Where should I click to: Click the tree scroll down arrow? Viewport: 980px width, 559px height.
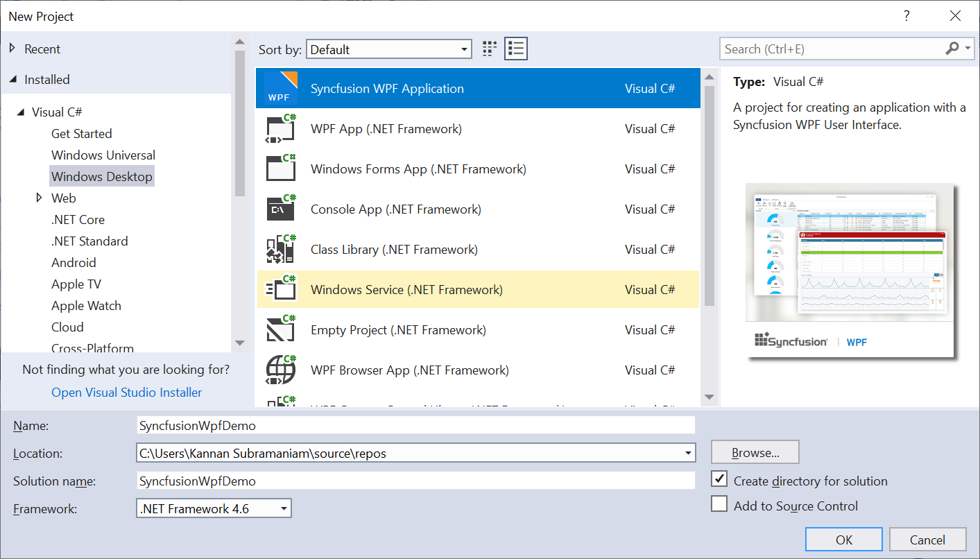[x=239, y=343]
